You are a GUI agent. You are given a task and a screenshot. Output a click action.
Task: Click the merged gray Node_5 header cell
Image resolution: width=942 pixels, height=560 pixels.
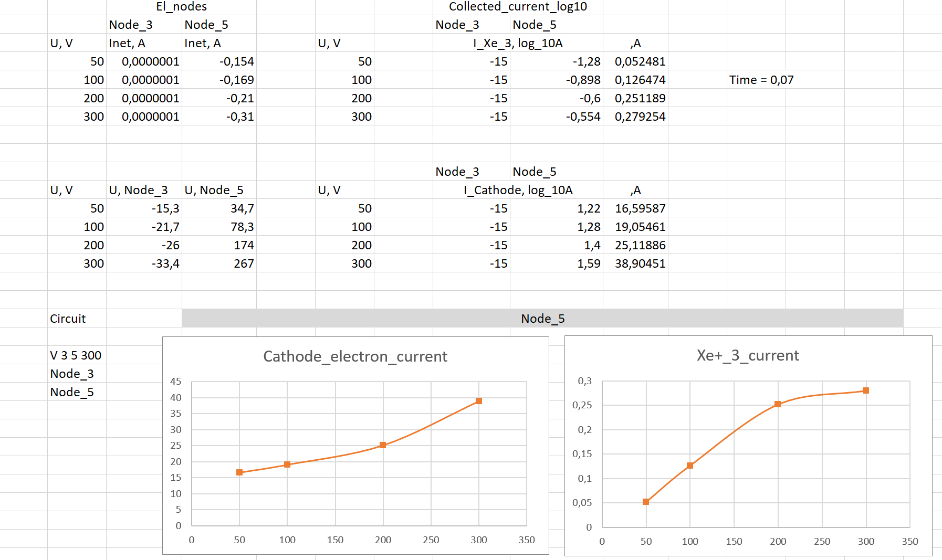coord(542,319)
